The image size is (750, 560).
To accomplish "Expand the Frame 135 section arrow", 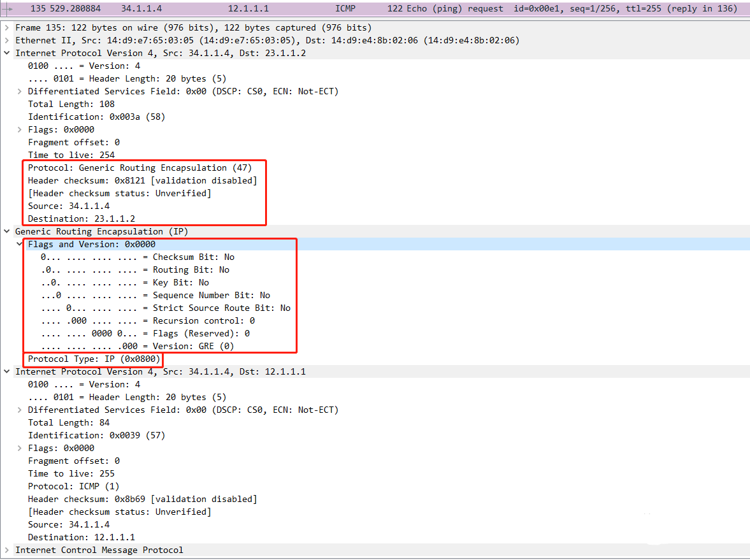I will pos(7,28).
